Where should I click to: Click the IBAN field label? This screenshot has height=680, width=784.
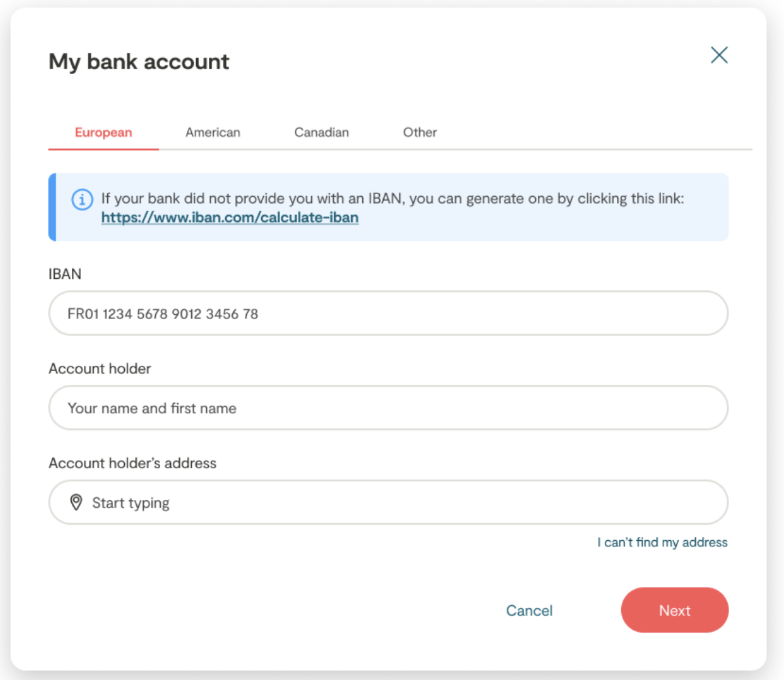pos(65,274)
